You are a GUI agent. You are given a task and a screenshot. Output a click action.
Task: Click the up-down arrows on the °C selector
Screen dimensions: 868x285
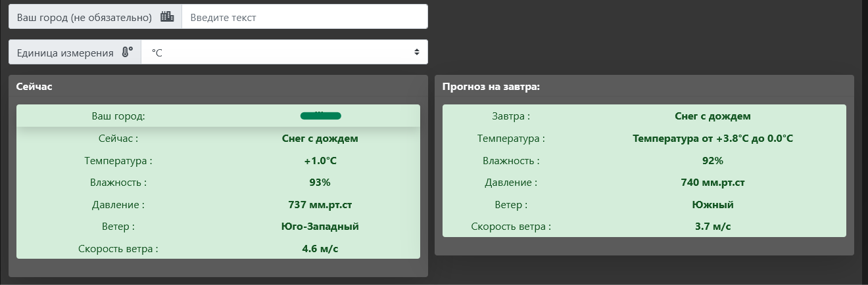pyautogui.click(x=416, y=52)
